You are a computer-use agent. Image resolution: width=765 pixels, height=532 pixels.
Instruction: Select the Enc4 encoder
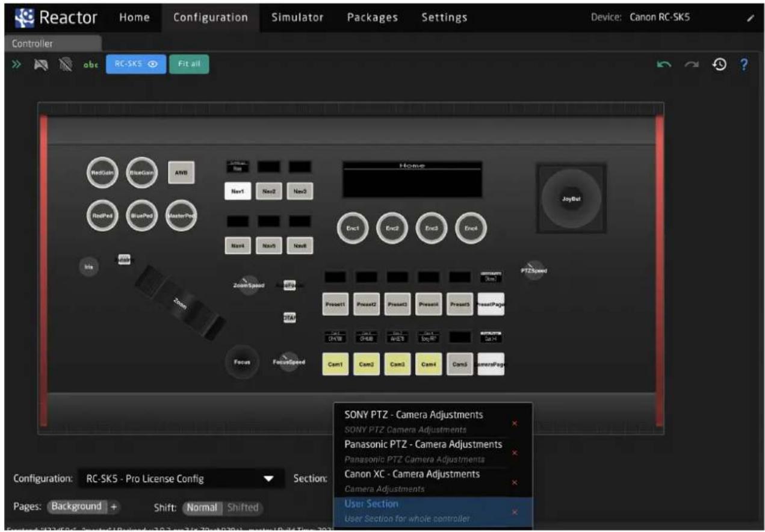point(471,228)
